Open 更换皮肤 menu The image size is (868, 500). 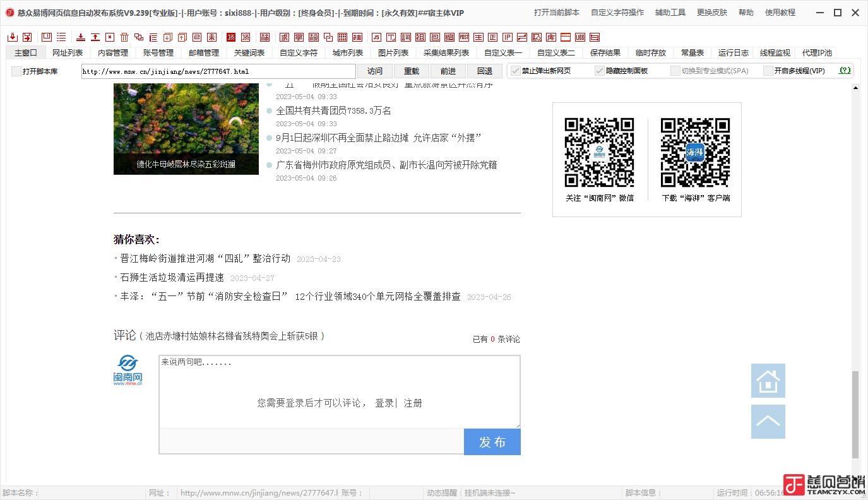[x=712, y=13]
